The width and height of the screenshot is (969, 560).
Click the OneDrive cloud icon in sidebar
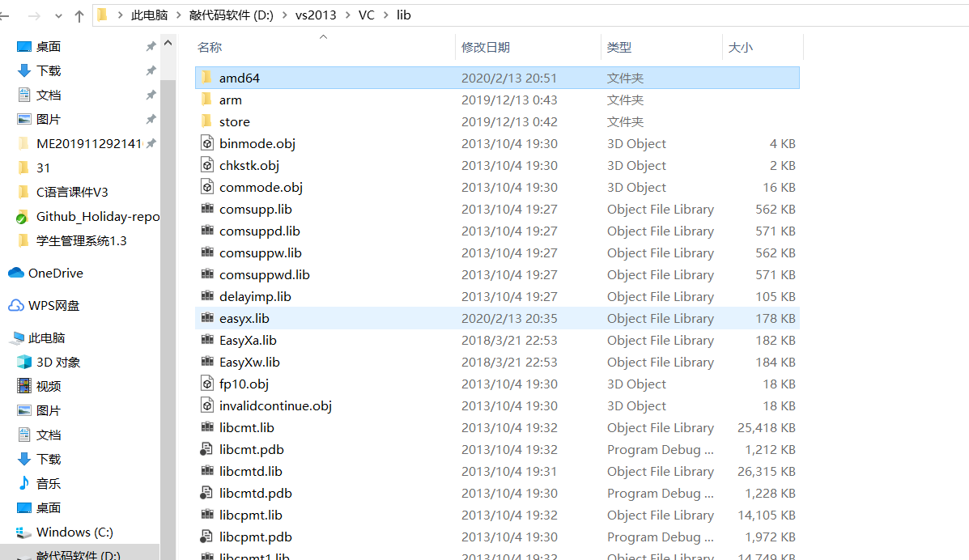16,273
